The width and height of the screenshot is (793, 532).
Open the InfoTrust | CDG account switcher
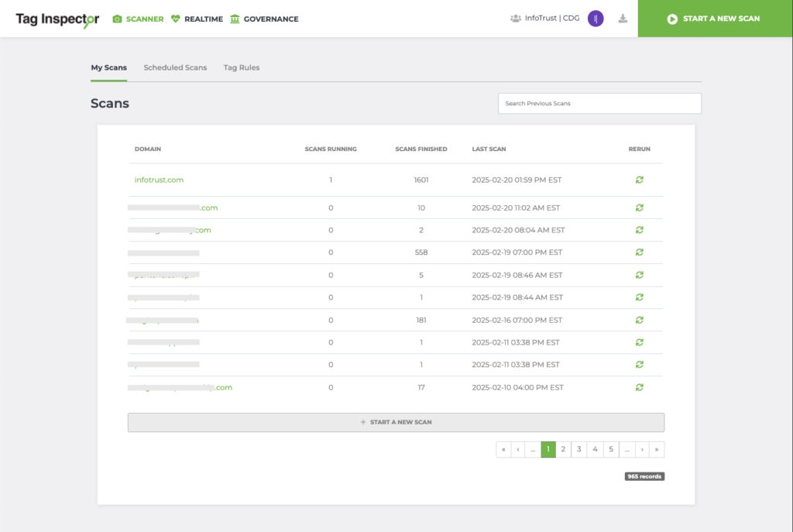pyautogui.click(x=545, y=19)
